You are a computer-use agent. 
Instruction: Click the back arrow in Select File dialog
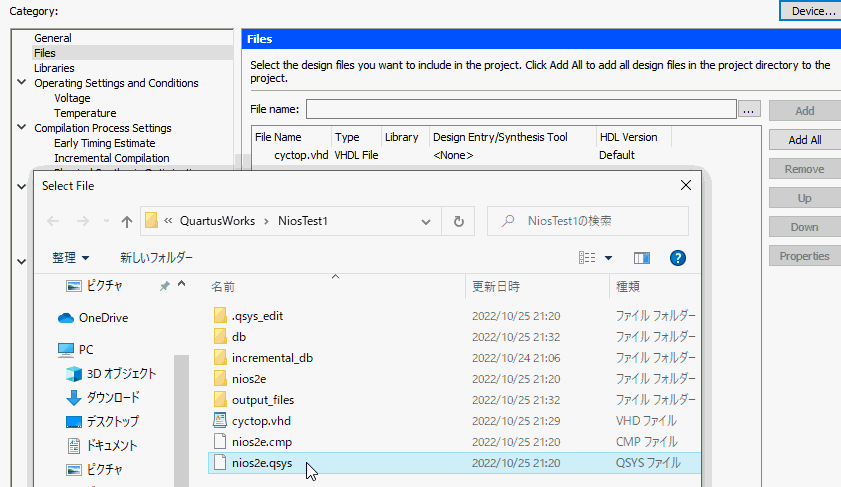point(53,222)
